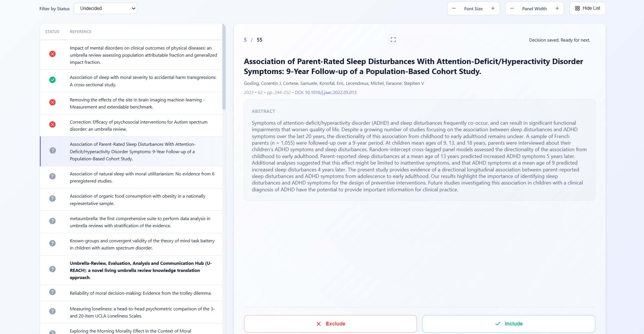The image size is (644, 334).
Task: Select the U-REACH umbrella review reference
Action: click(141, 270)
